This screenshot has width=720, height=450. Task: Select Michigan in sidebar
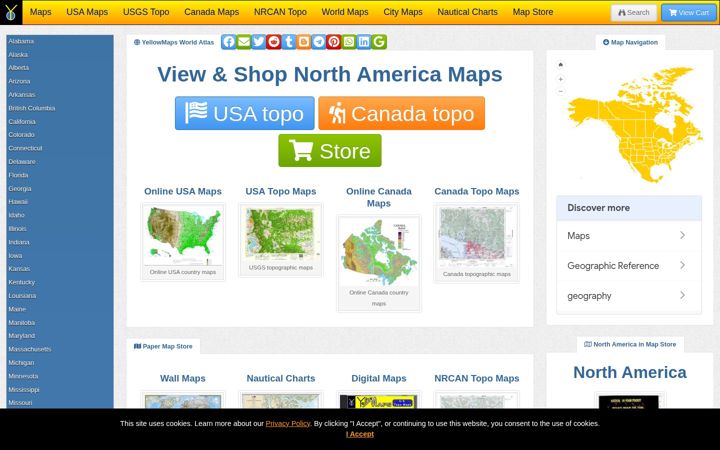[x=21, y=363]
